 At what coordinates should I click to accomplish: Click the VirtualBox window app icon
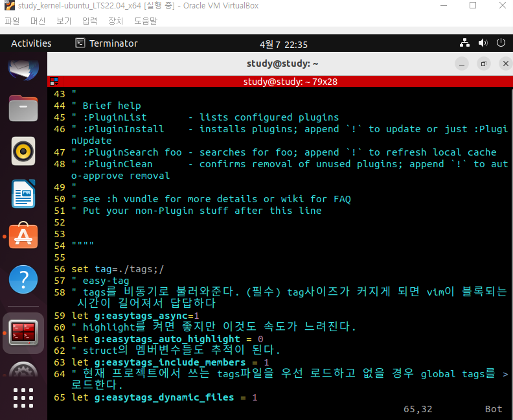(10, 6)
